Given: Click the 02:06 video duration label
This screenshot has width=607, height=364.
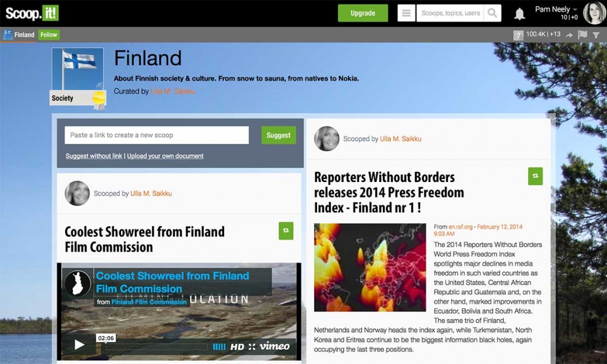Looking at the screenshot, I should 106,339.
